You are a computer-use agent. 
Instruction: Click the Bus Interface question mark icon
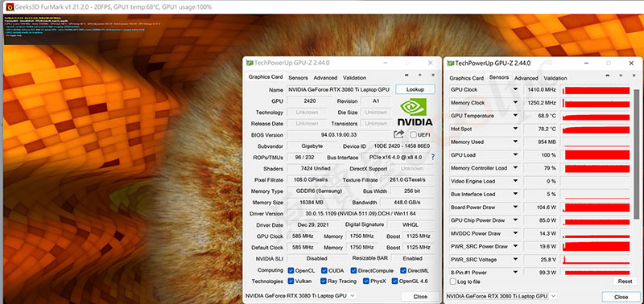432,157
